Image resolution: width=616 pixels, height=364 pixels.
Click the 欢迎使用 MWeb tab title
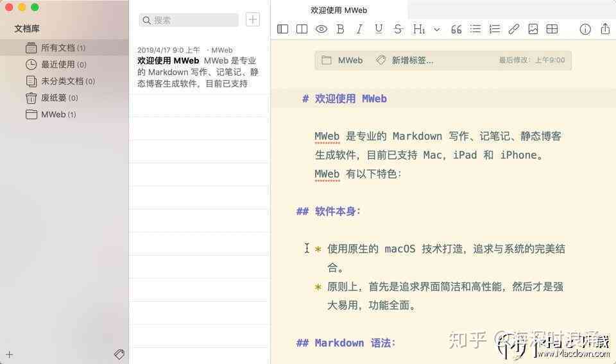pos(339,10)
